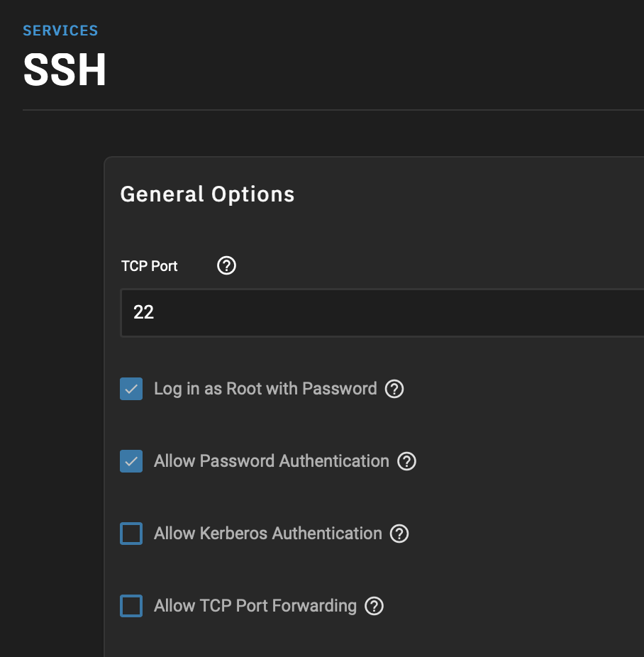
Task: Uncheck Allow Password Authentication checkbox
Action: (x=131, y=461)
